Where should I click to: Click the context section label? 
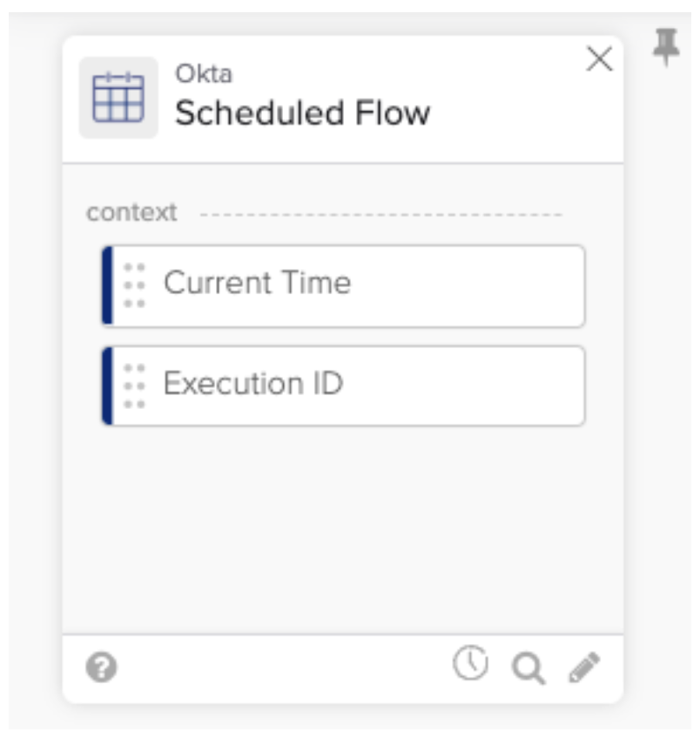tap(131, 212)
